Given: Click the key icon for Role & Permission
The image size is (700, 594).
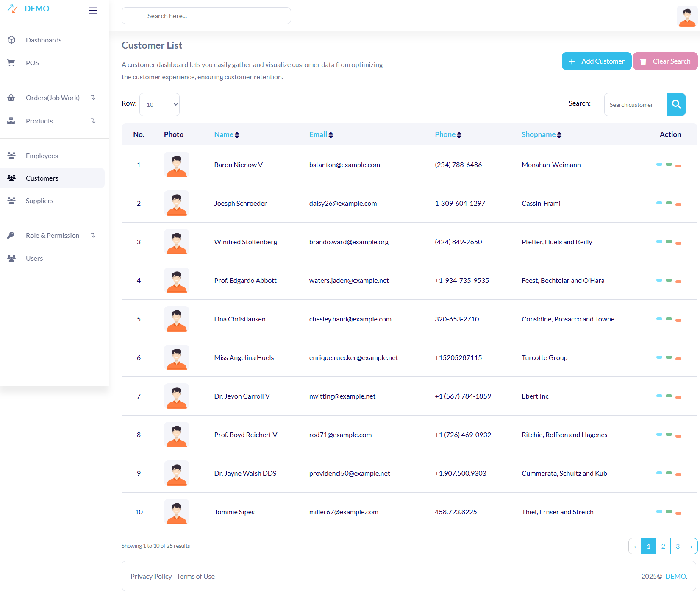Looking at the screenshot, I should coord(11,235).
